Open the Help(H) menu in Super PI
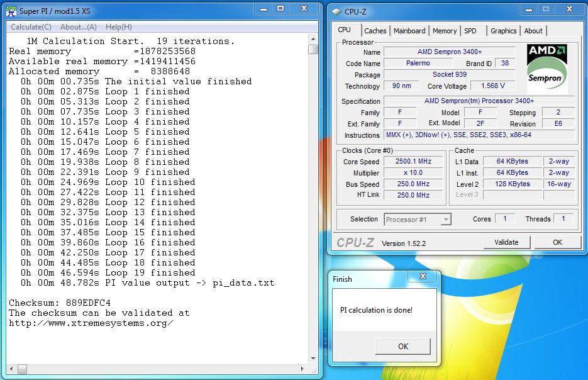This screenshot has height=380, width=588. tap(118, 27)
